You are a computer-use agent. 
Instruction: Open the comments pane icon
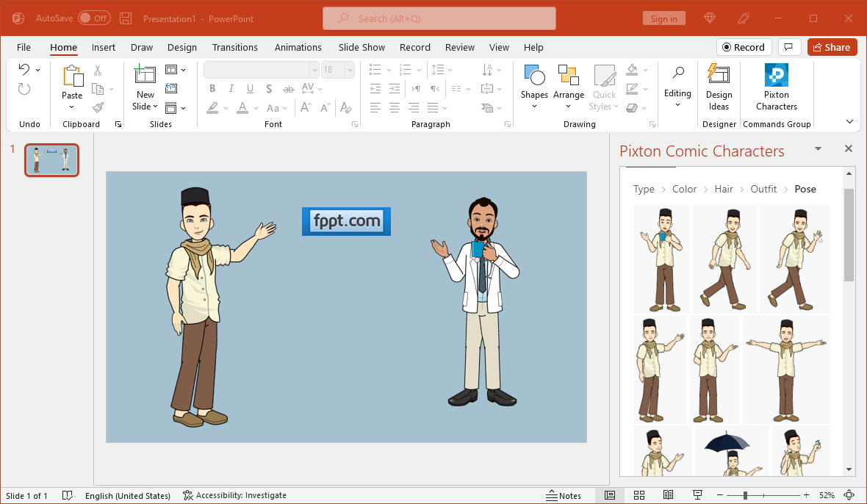[x=789, y=47]
